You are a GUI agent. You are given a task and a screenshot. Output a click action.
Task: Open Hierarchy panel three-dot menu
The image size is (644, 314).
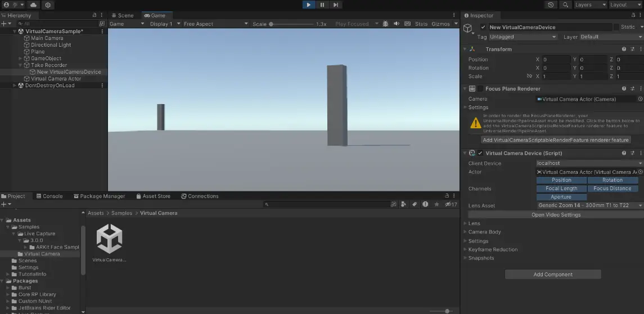[101, 15]
